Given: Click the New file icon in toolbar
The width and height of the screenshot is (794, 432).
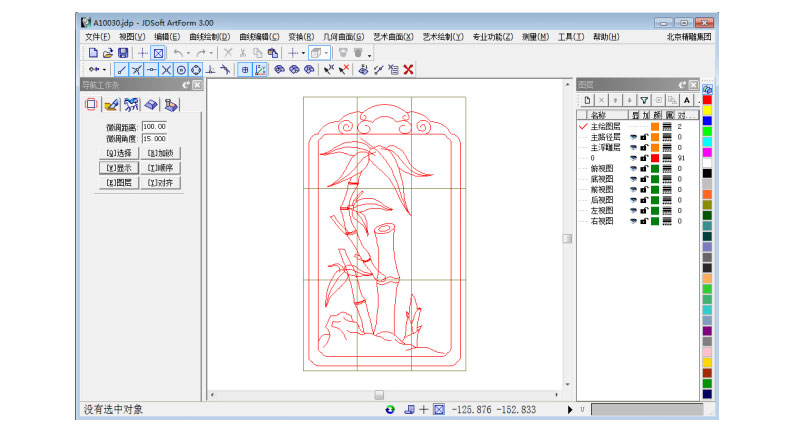Looking at the screenshot, I should pos(93,52).
